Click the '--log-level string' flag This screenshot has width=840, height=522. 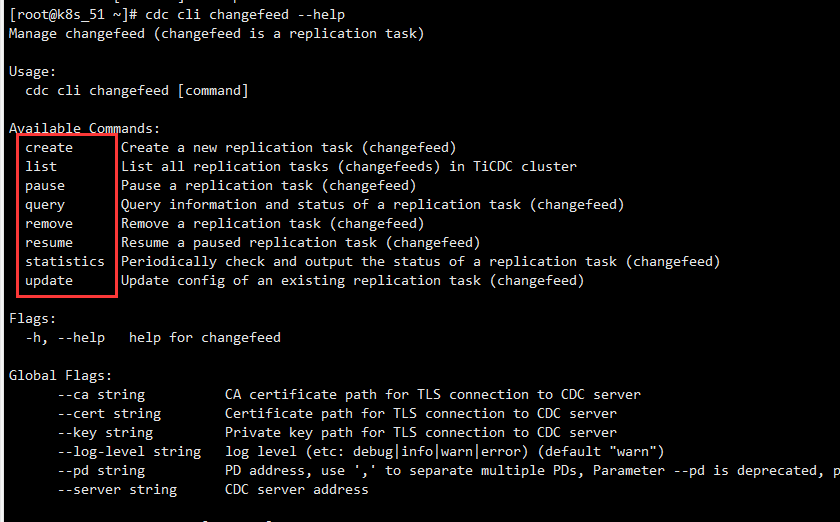click(x=129, y=452)
